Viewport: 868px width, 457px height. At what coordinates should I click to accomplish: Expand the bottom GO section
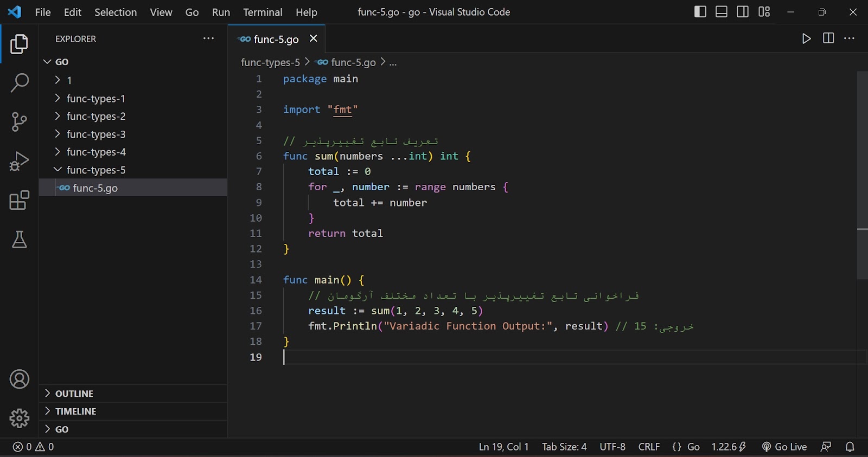click(133, 429)
